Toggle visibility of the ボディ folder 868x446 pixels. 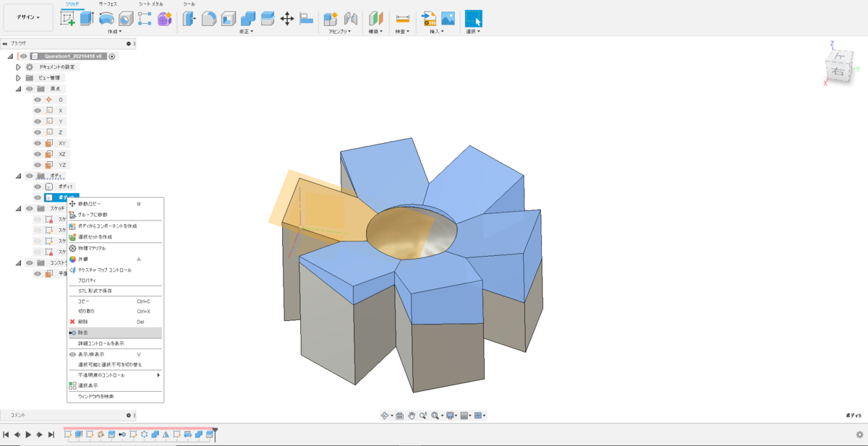click(30, 176)
